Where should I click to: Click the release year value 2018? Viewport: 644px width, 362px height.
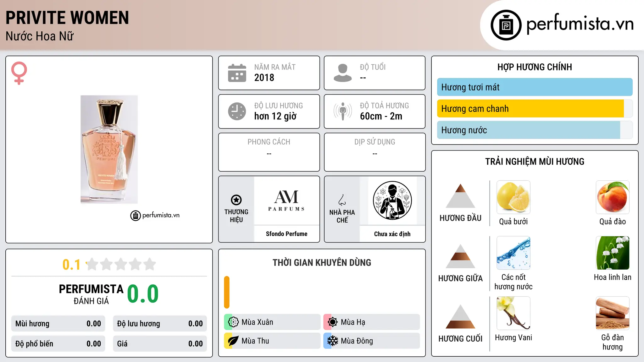[x=264, y=78]
